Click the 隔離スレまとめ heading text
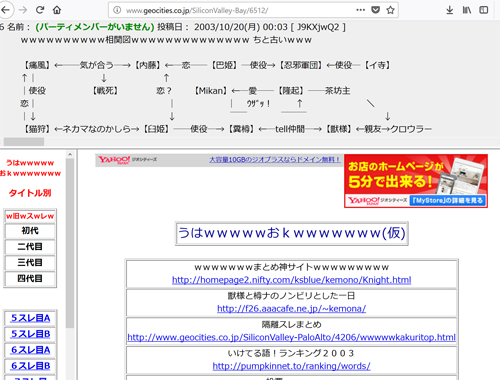The width and height of the screenshot is (500, 380). pos(291,324)
